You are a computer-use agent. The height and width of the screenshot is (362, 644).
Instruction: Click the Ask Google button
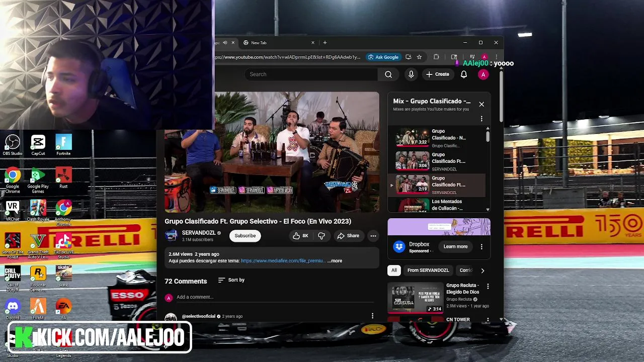pyautogui.click(x=383, y=57)
